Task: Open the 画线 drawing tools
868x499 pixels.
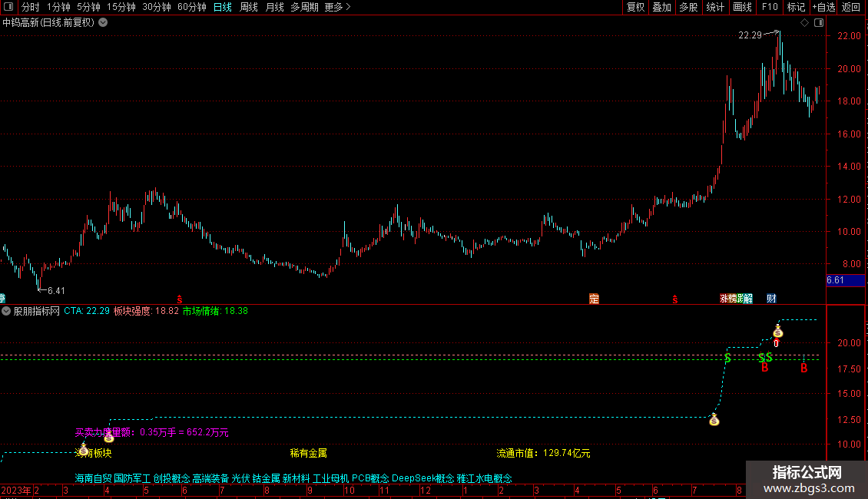Action: pyautogui.click(x=742, y=7)
